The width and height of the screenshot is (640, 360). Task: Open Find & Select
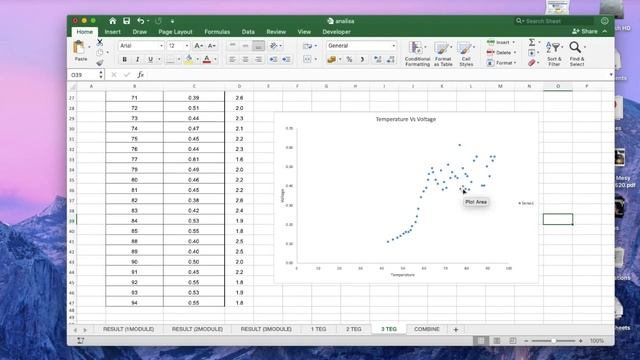point(577,53)
